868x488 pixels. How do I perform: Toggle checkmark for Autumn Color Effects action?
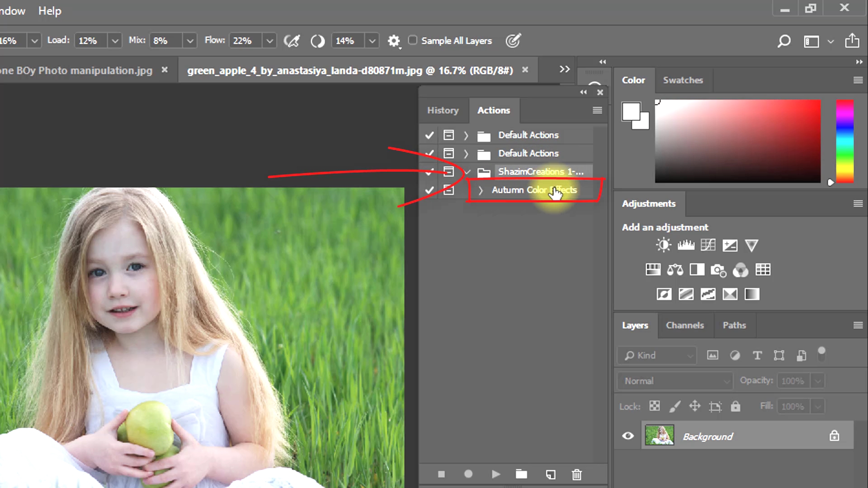click(x=429, y=190)
